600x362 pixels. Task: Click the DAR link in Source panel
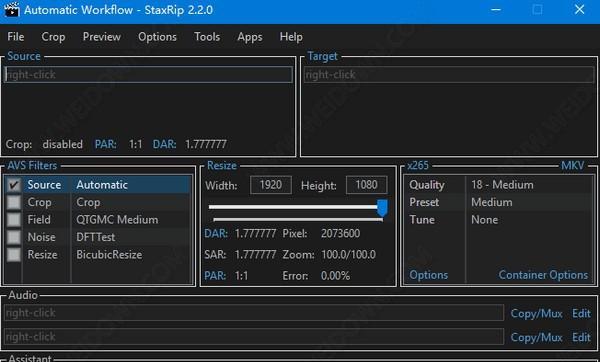pyautogui.click(x=164, y=144)
